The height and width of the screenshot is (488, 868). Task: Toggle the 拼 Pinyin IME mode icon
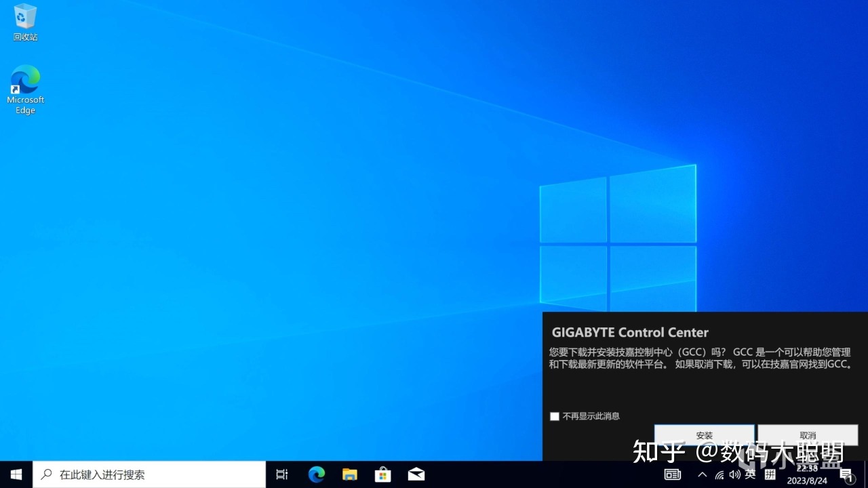coord(770,474)
